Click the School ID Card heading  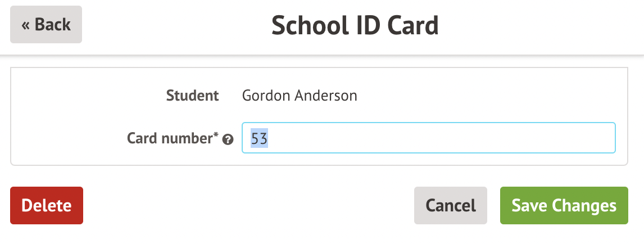pyautogui.click(x=355, y=26)
